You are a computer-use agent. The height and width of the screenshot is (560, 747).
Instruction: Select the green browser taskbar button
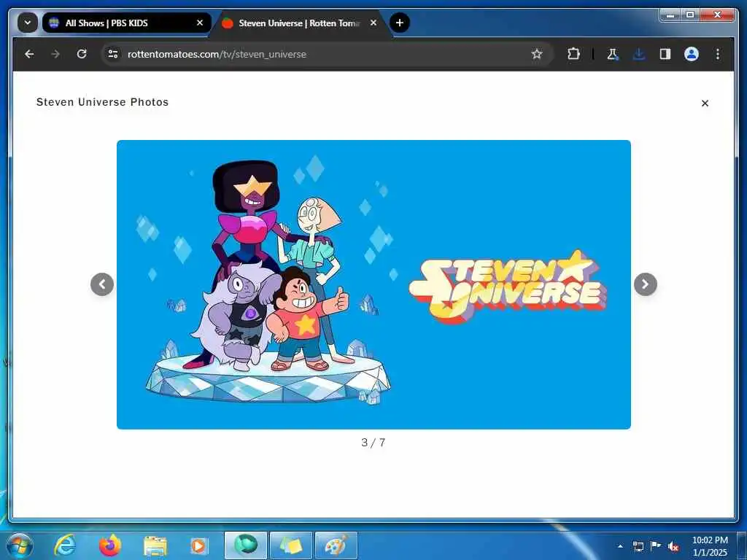245,545
